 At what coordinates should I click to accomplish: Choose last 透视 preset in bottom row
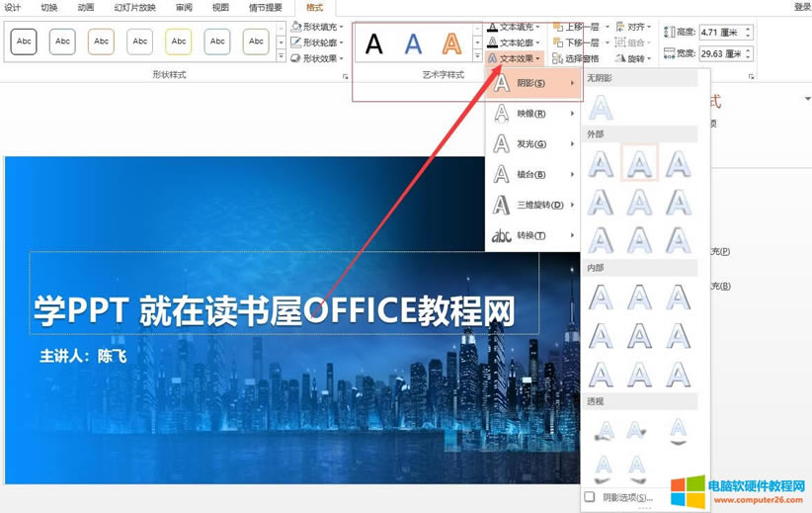[636, 468]
